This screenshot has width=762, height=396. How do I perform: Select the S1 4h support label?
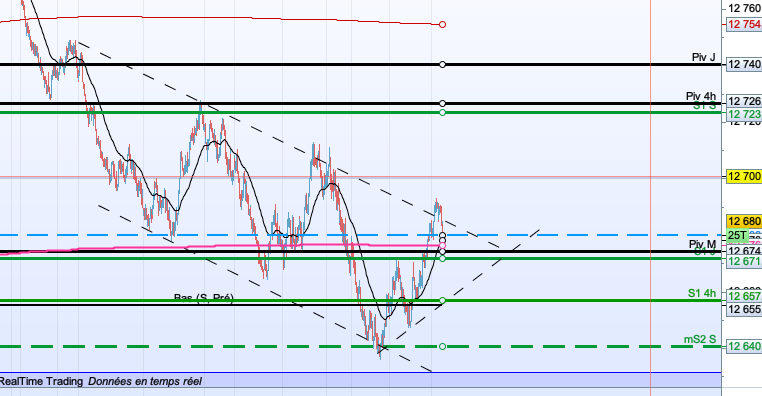coord(702,293)
